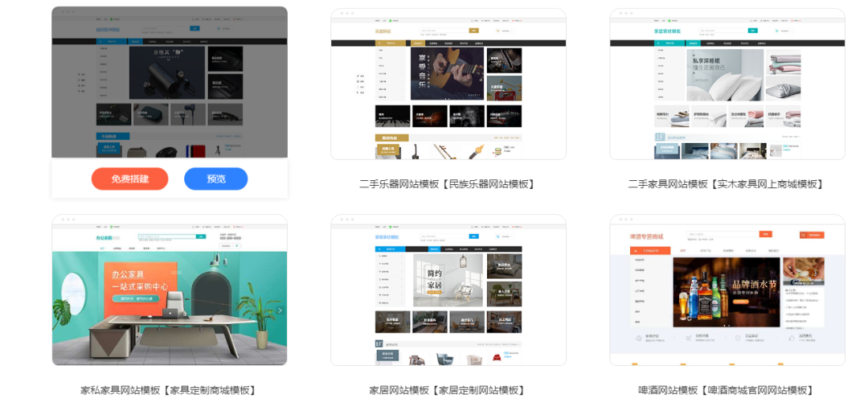868x411 pixels.
Task: Choose the 啤酒专营商城 beer template thumbnail
Action: pyautogui.click(x=727, y=290)
